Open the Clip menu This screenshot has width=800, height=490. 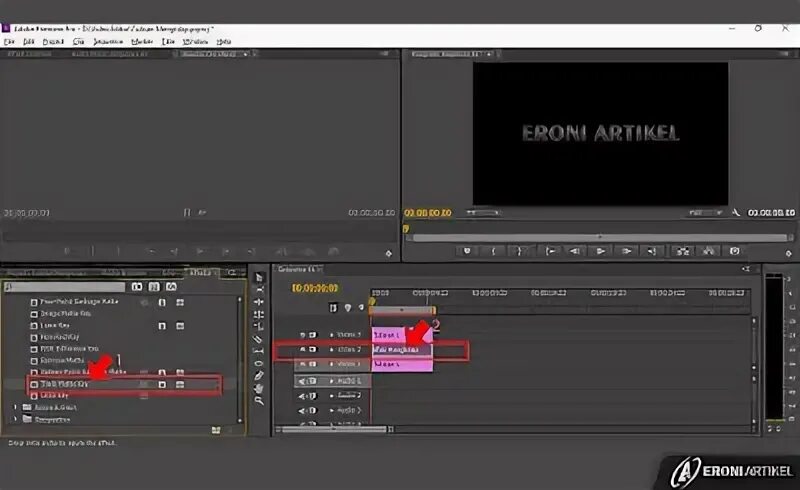79,41
